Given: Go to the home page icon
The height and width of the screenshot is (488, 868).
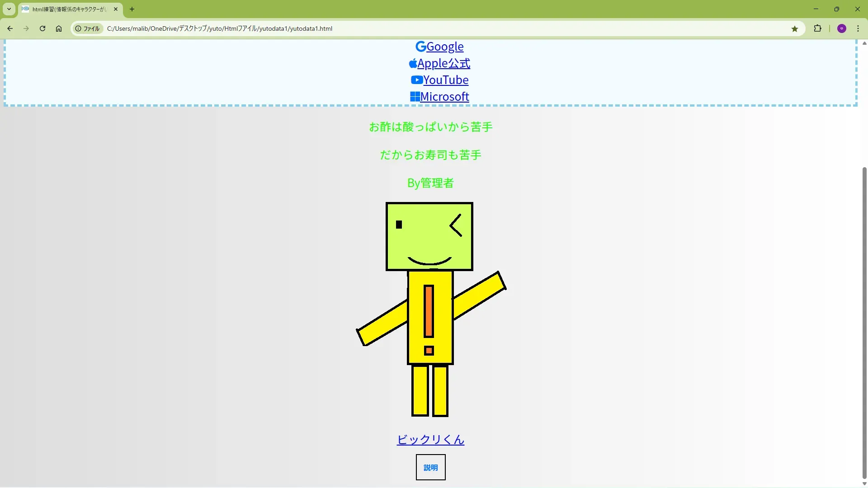Looking at the screenshot, I should coord(59,28).
